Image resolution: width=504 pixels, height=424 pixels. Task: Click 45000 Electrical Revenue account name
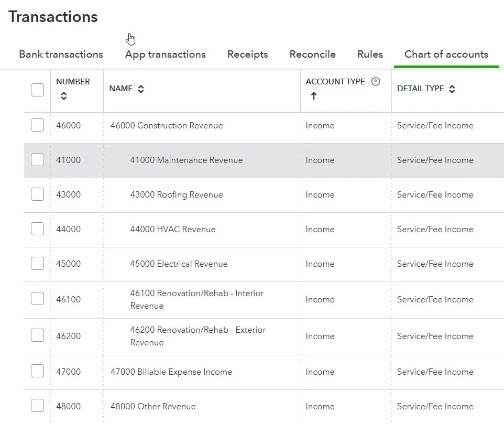pyautogui.click(x=179, y=264)
